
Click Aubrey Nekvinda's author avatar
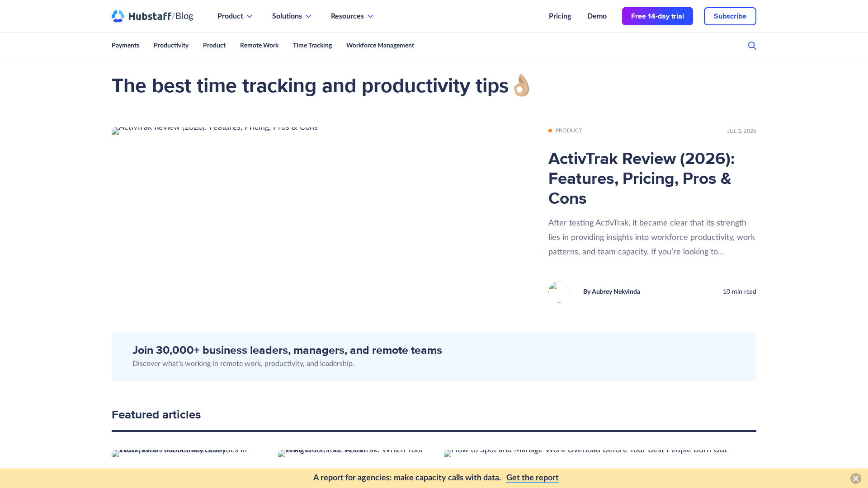(559, 292)
